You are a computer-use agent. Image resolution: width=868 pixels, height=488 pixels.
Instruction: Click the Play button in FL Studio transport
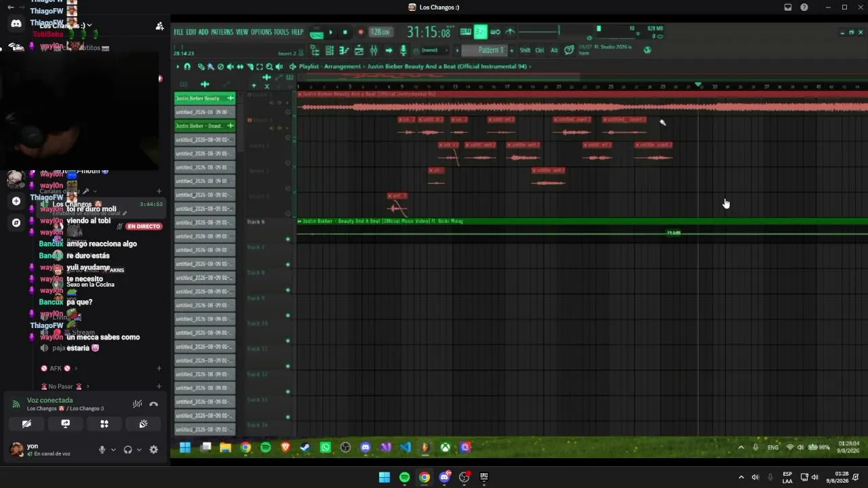click(x=331, y=32)
